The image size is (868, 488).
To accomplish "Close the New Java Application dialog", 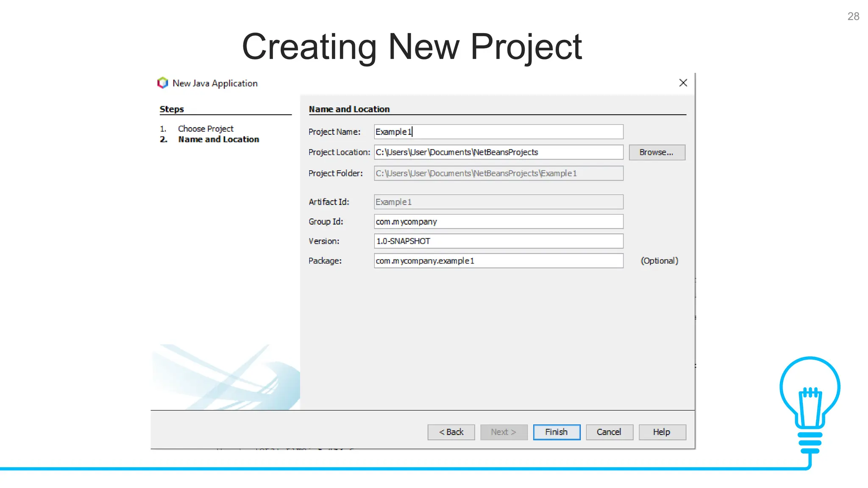I will coord(683,83).
